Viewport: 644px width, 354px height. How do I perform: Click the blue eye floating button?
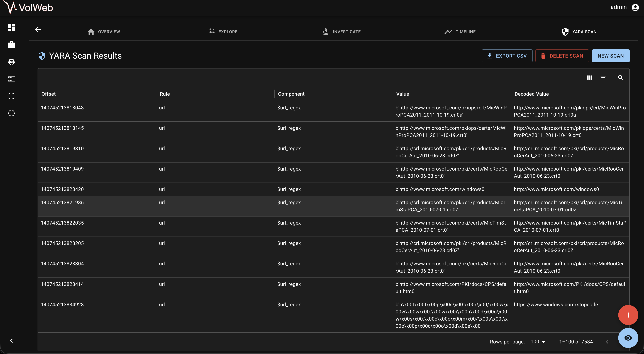point(628,338)
